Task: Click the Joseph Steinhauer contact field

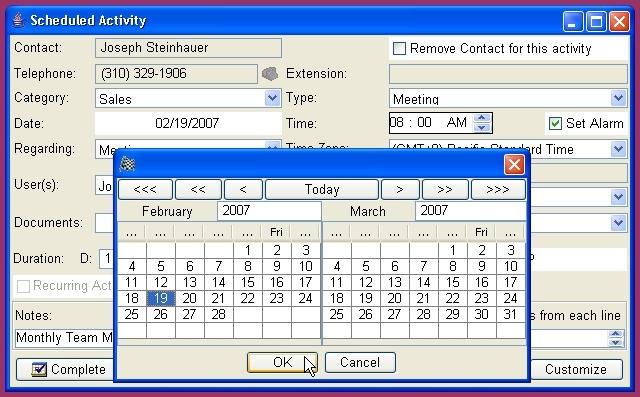Action: pos(188,48)
